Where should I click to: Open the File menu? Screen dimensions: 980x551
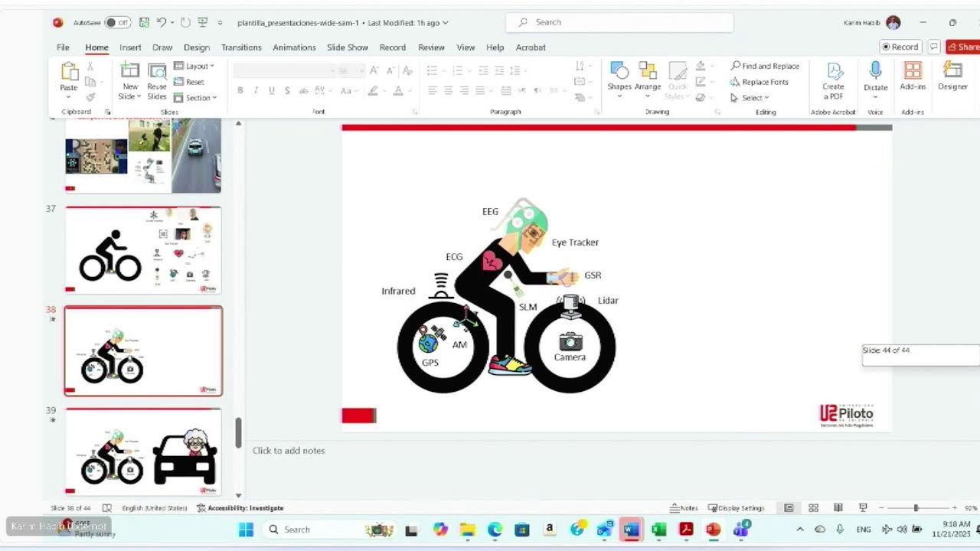tap(63, 47)
